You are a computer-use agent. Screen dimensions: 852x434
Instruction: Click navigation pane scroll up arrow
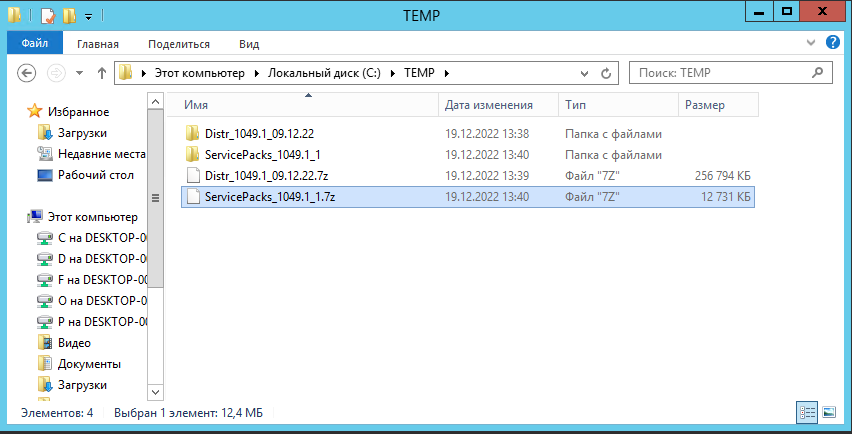(155, 102)
